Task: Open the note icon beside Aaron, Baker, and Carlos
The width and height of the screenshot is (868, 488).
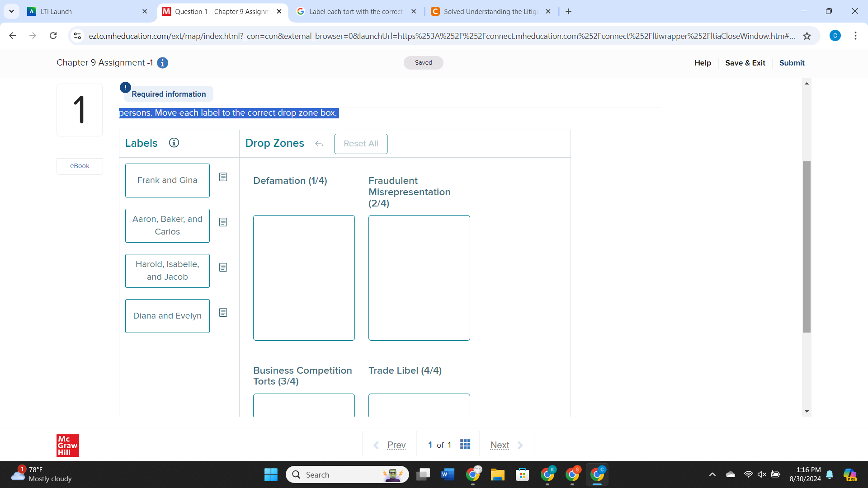Action: 223,222
